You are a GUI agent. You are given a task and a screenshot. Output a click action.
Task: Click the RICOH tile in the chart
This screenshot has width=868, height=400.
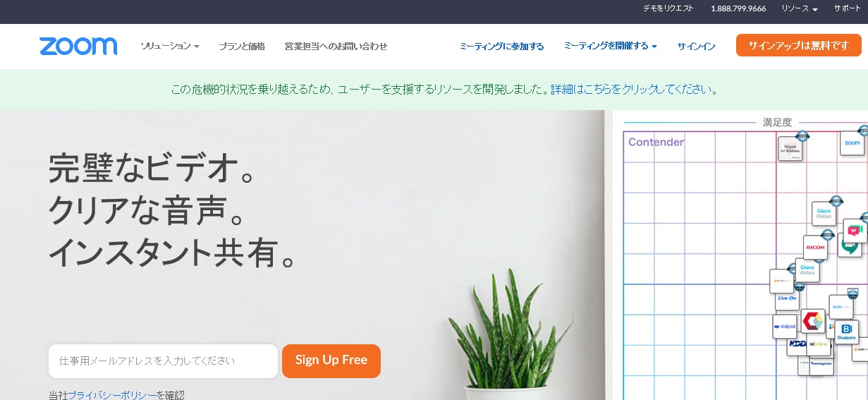[815, 247]
